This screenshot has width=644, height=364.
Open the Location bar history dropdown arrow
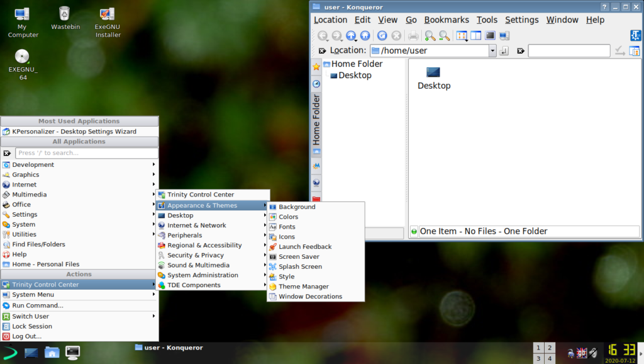click(492, 51)
